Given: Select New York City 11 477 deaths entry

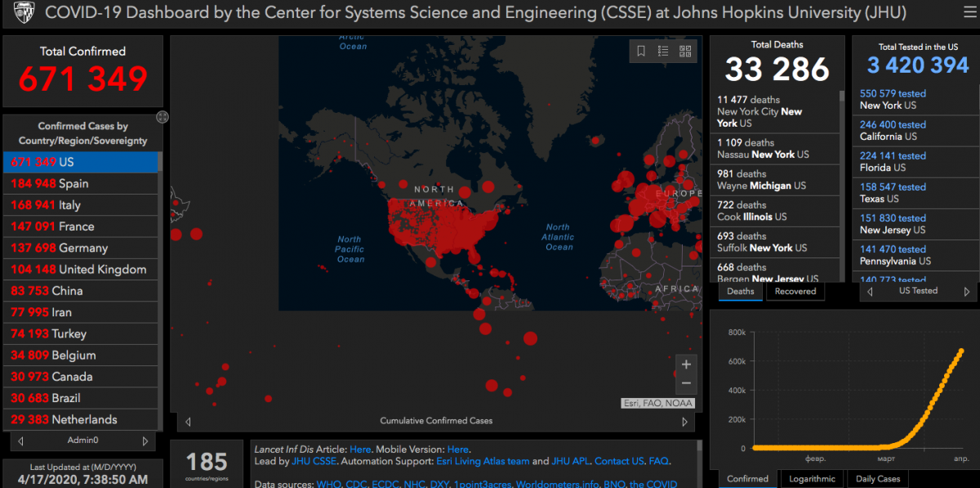Looking at the screenshot, I should [x=773, y=111].
